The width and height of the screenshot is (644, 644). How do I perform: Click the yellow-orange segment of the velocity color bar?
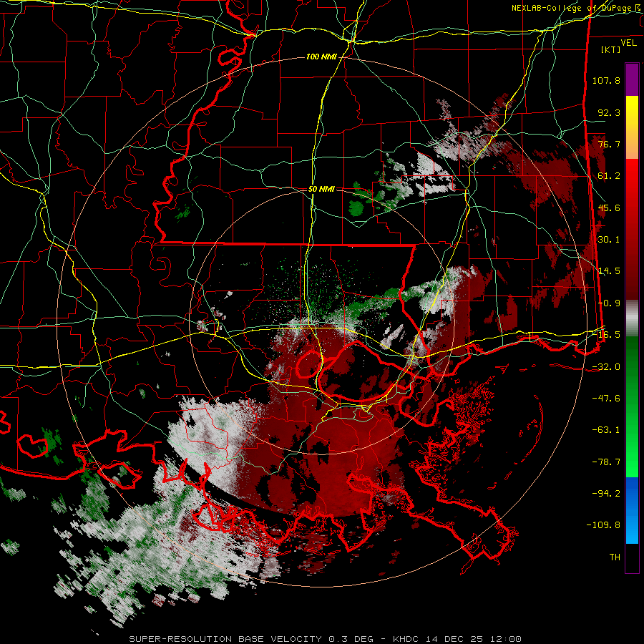click(x=632, y=127)
